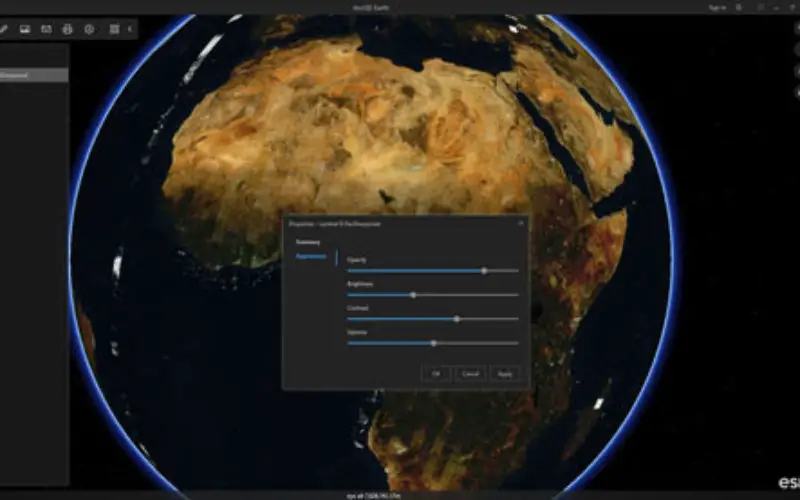Image resolution: width=800 pixels, height=500 pixels.
Task: Open the Settings gear icon
Action: (x=89, y=29)
